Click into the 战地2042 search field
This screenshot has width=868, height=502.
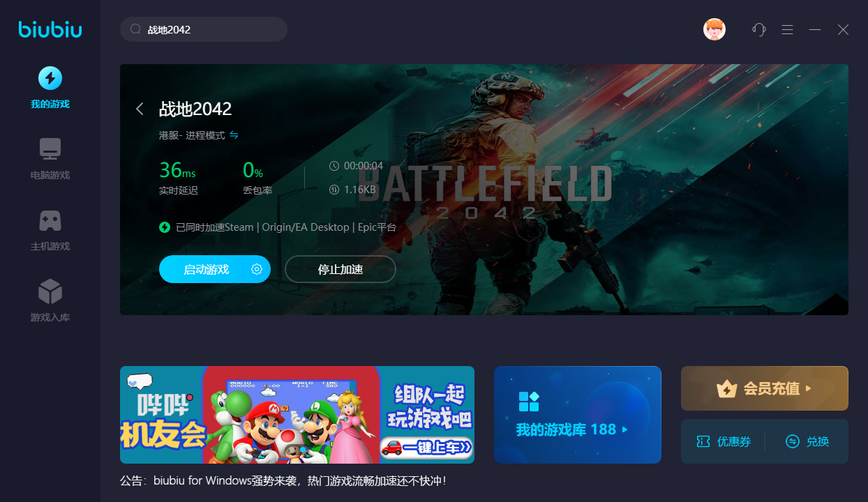coord(204,29)
